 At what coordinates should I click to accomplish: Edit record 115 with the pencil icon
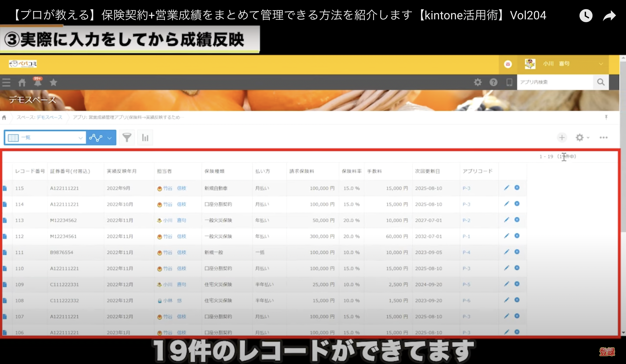[506, 188]
